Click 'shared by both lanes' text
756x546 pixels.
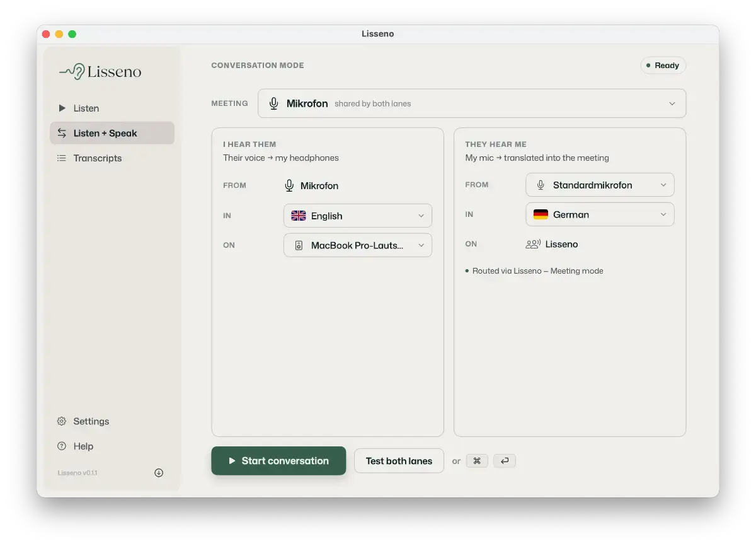pyautogui.click(x=373, y=103)
